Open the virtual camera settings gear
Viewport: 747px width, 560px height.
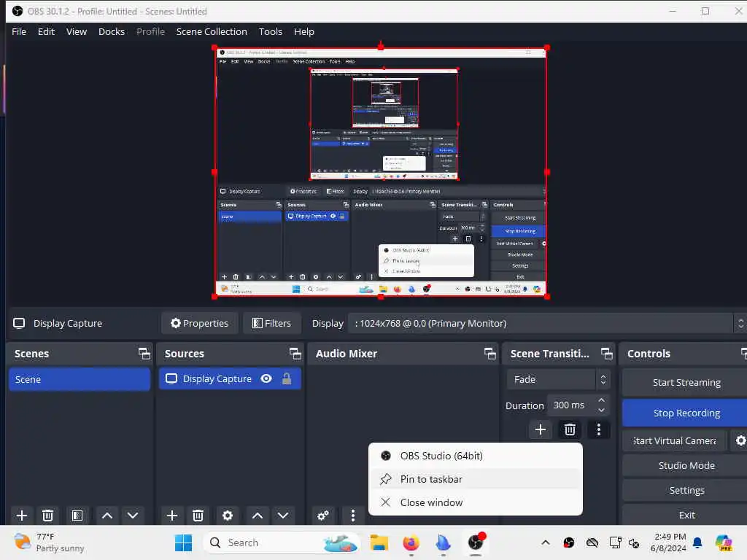(x=740, y=441)
